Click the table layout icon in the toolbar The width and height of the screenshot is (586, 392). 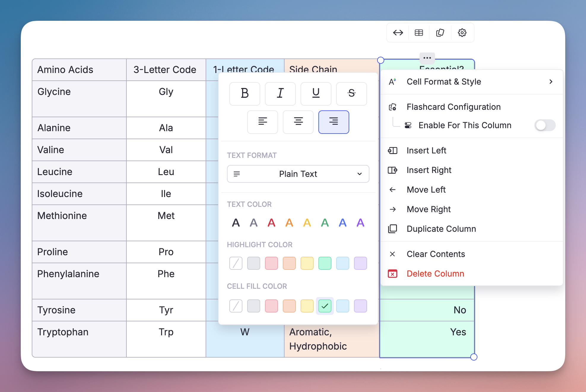pos(419,33)
